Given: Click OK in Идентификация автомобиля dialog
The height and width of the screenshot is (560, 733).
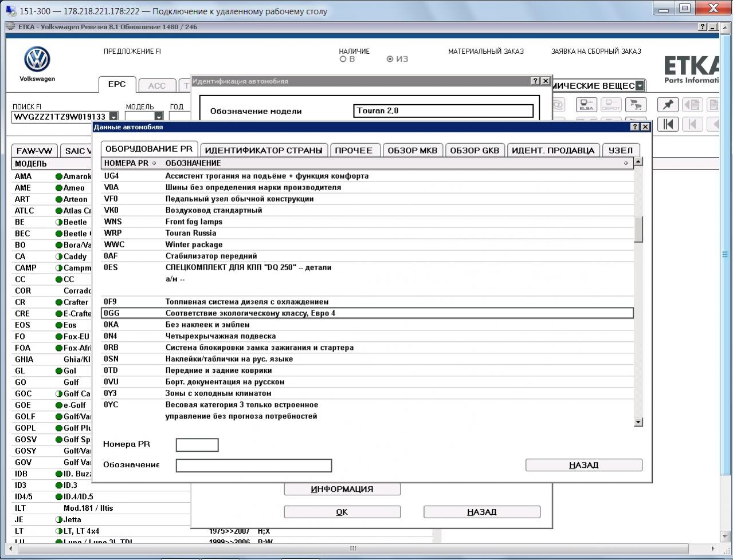Looking at the screenshot, I should point(342,512).
